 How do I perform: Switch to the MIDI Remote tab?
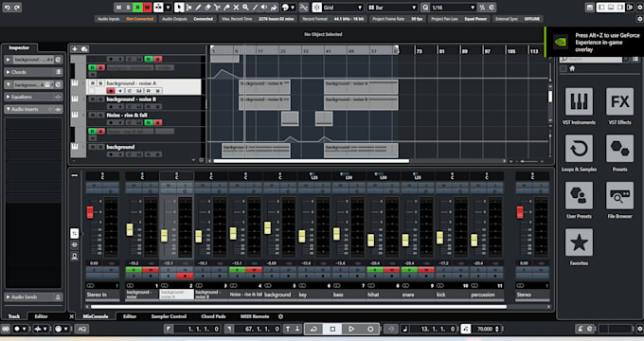[255, 316]
